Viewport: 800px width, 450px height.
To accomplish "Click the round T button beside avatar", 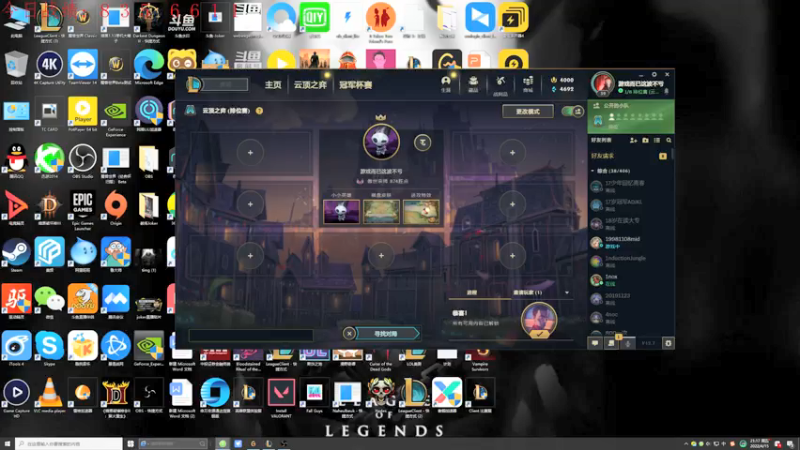I will click(x=422, y=143).
